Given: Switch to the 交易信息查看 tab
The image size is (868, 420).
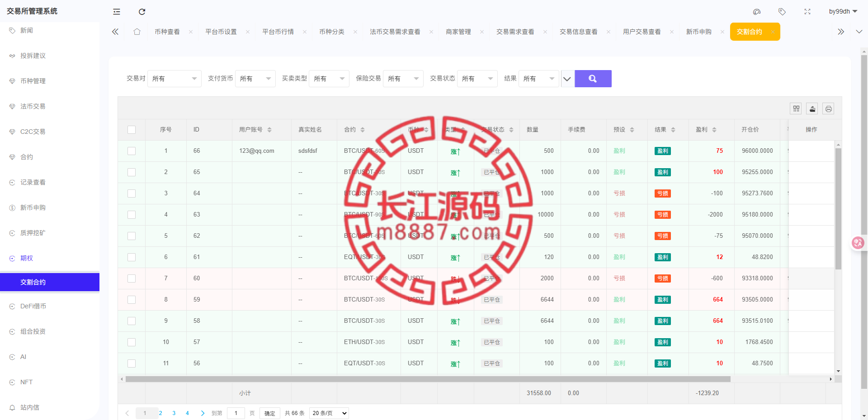Looking at the screenshot, I should [x=579, y=32].
